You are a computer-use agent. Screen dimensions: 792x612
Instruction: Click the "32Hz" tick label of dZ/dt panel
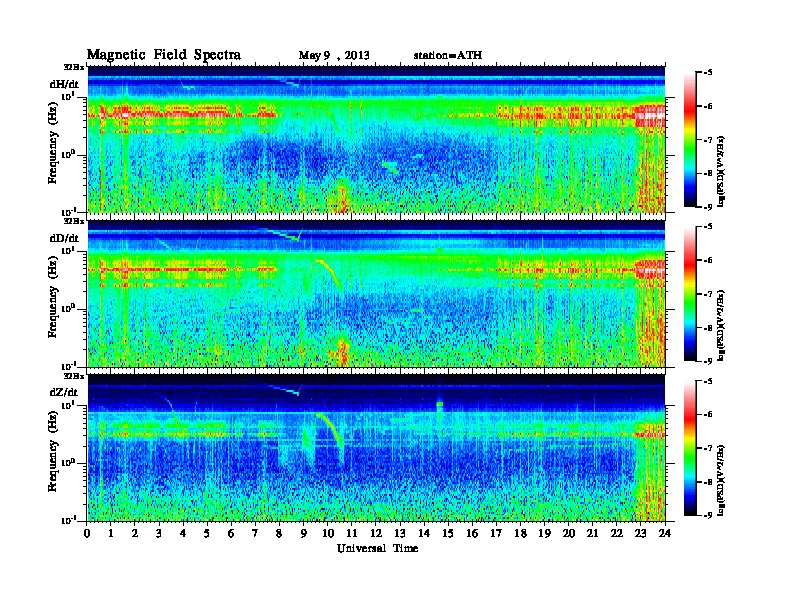[x=74, y=376]
